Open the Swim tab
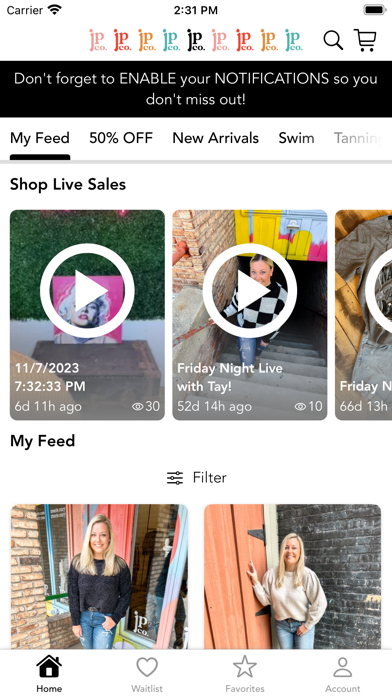 click(296, 138)
